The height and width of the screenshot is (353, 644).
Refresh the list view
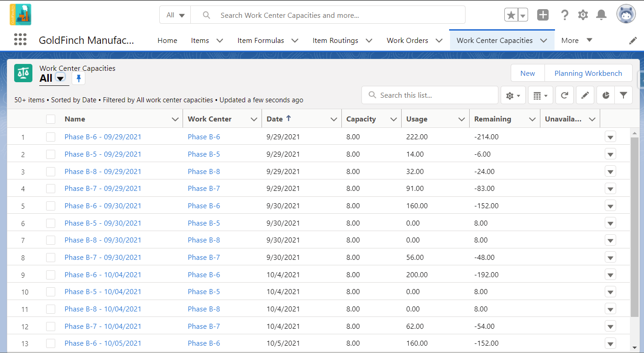pyautogui.click(x=565, y=95)
